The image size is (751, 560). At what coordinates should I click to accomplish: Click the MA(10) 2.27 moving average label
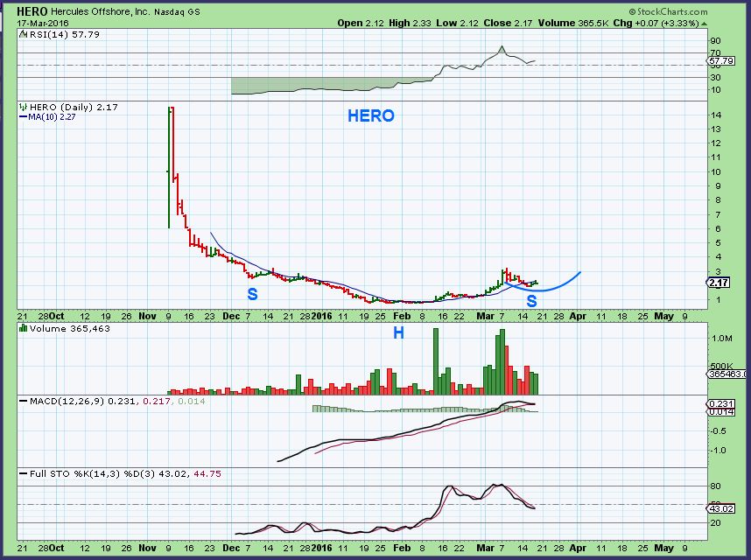52,116
